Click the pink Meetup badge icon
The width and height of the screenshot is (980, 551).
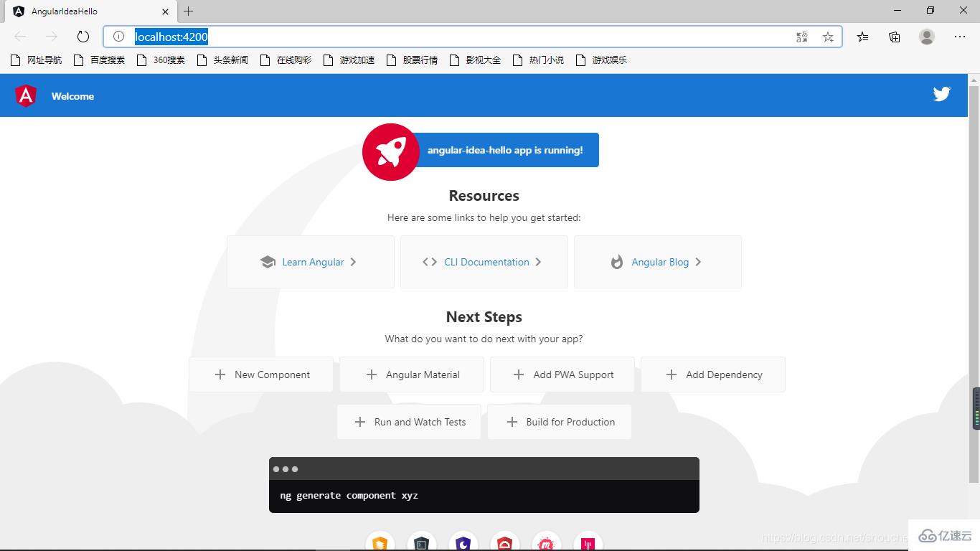pyautogui.click(x=547, y=542)
